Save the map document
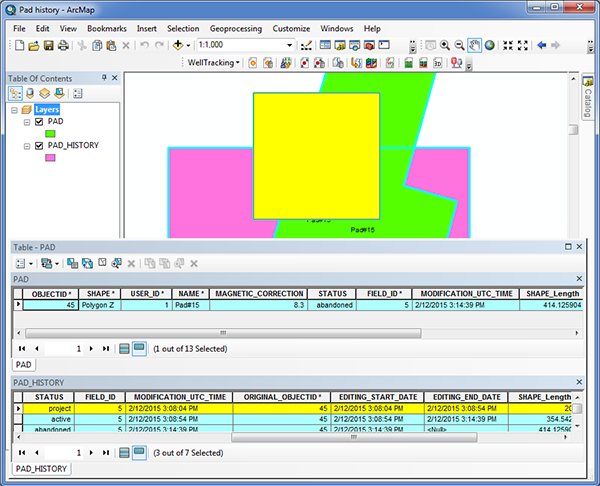The image size is (600, 486). (48, 46)
